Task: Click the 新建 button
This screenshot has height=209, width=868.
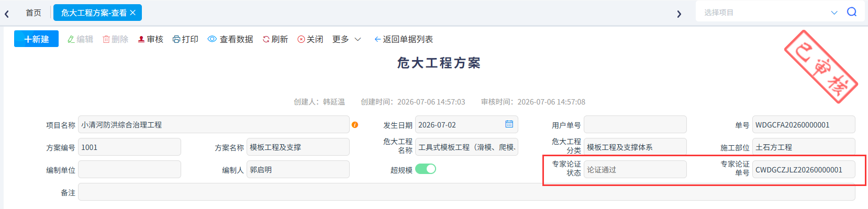Action: (36, 39)
